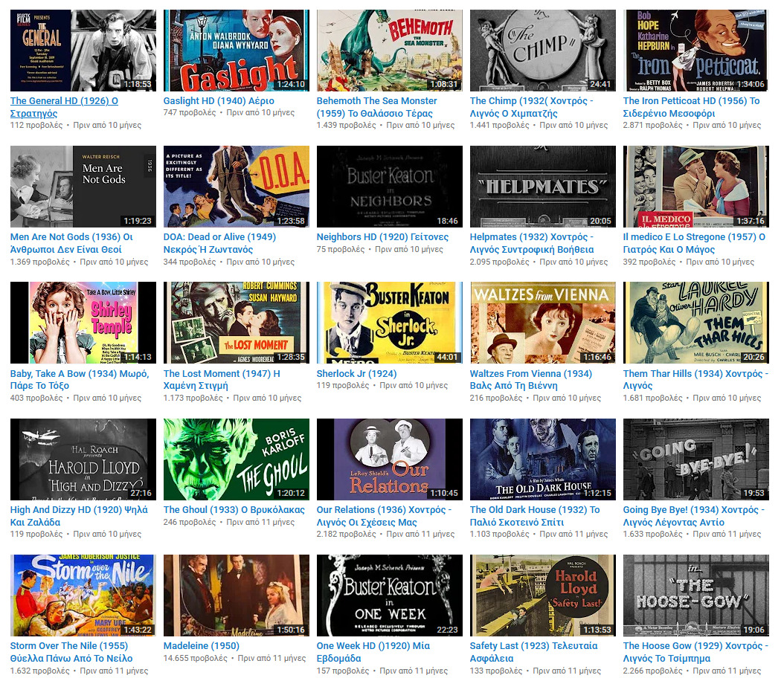Open Men Are Not Gods thumbnail

point(83,187)
